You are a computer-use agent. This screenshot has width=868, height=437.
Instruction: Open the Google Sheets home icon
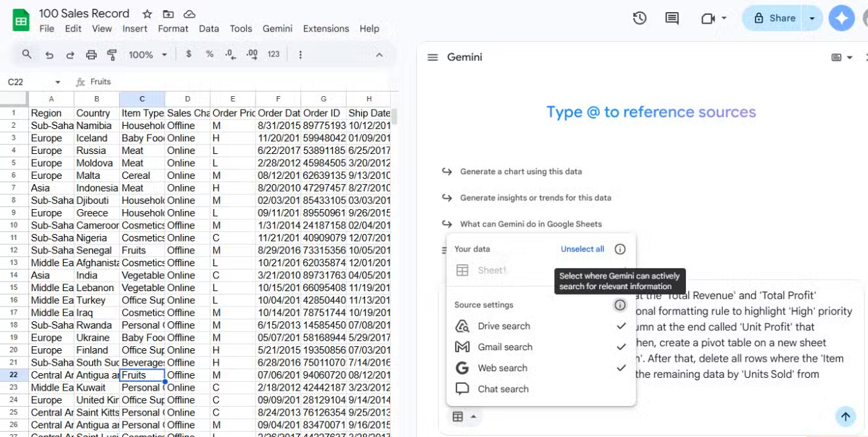(21, 20)
